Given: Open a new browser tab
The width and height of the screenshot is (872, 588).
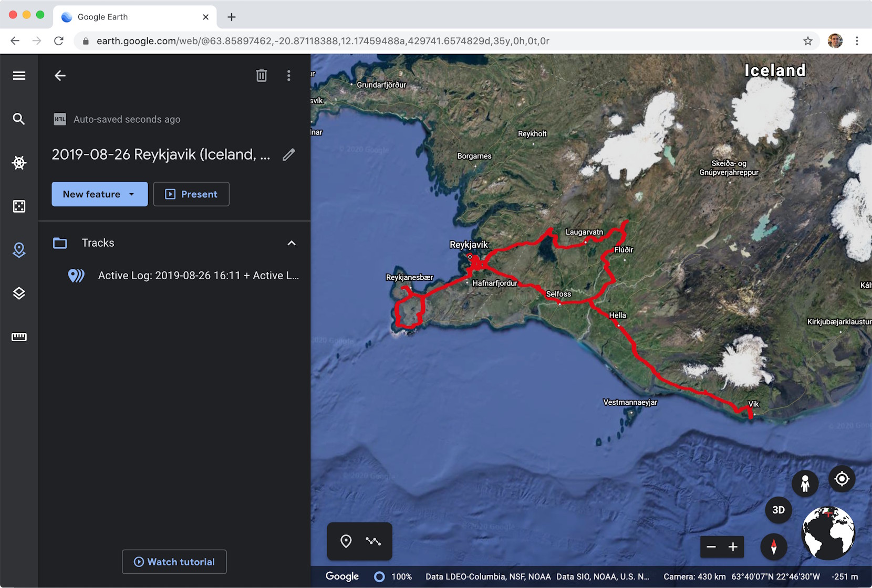Looking at the screenshot, I should point(232,17).
